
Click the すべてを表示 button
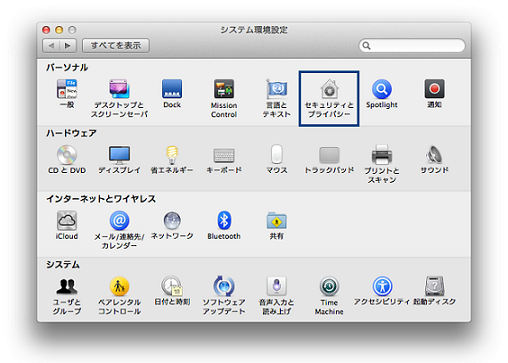pos(116,45)
